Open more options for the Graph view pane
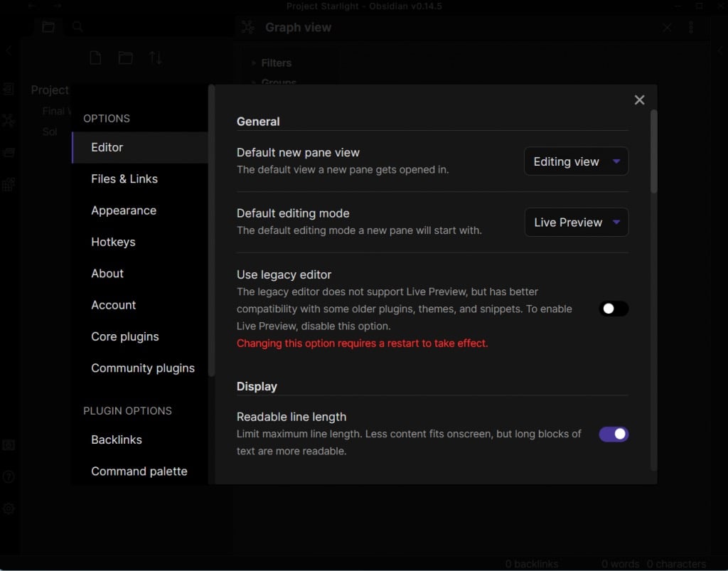The width and height of the screenshot is (728, 571). pos(691,27)
